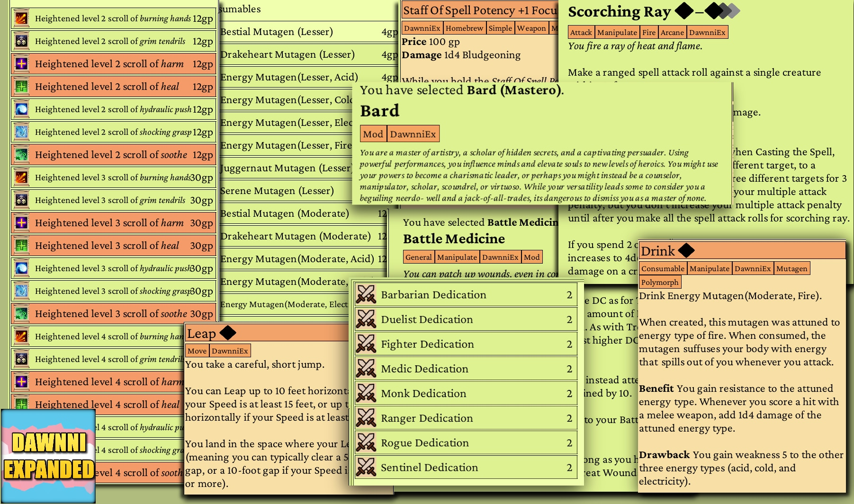Click shocking grasp icon on level 3 scroll
The width and height of the screenshot is (854, 504).
point(21,291)
